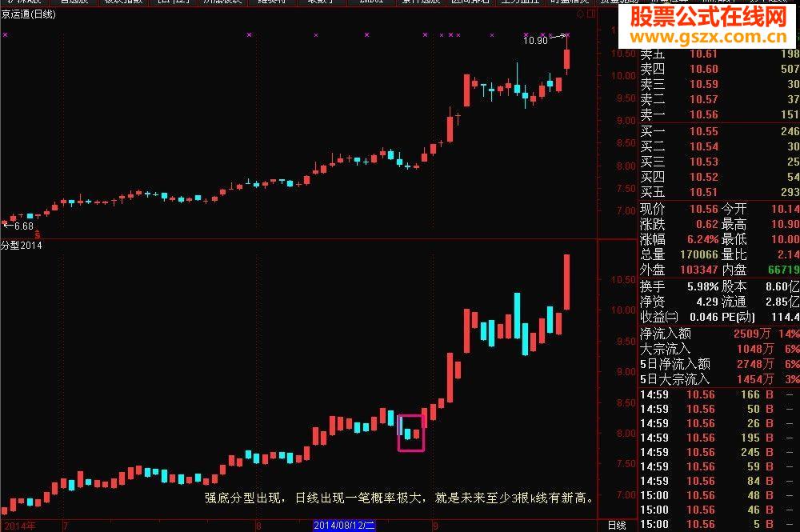Select the 买四 10.52 order row
This screenshot has height=532, width=800.
click(719, 177)
